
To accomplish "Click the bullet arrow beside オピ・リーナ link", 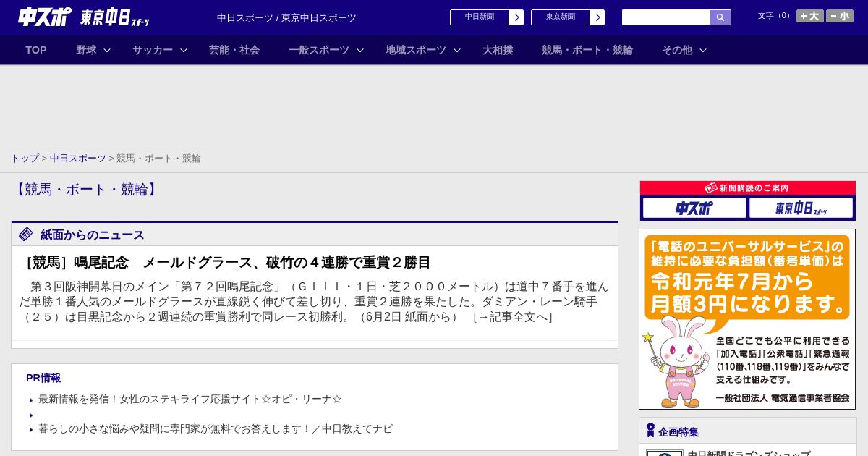I will pos(32,400).
